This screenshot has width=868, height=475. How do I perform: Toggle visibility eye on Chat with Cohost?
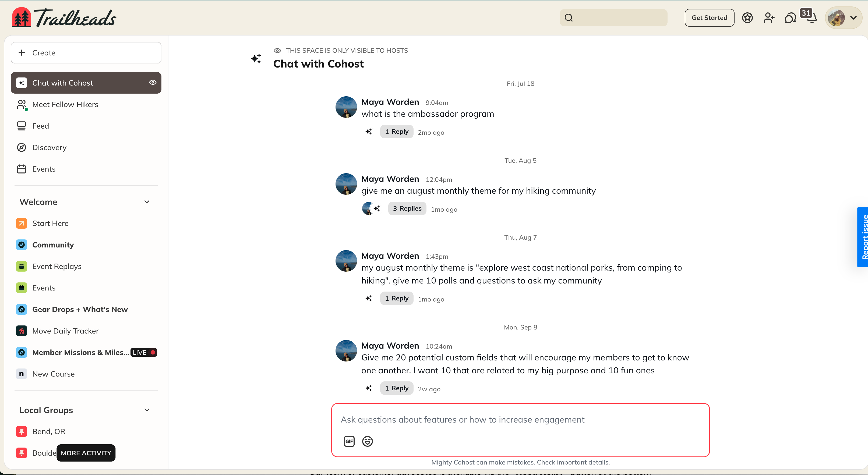pos(153,82)
